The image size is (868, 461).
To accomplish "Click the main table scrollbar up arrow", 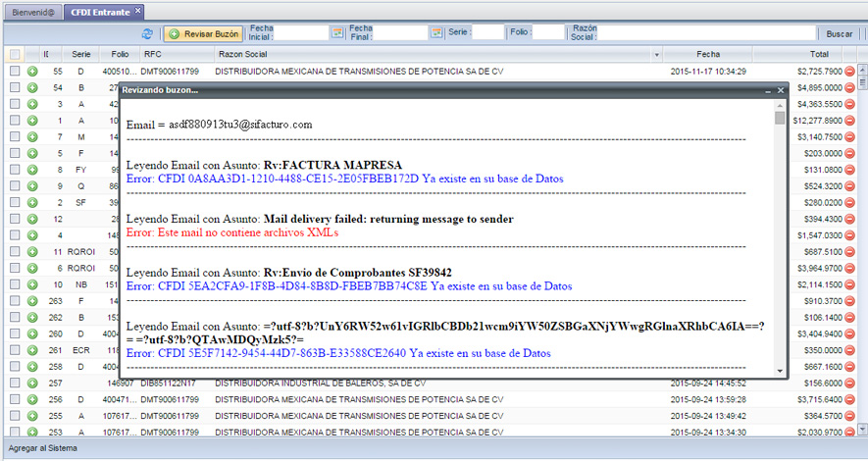I will (862, 70).
